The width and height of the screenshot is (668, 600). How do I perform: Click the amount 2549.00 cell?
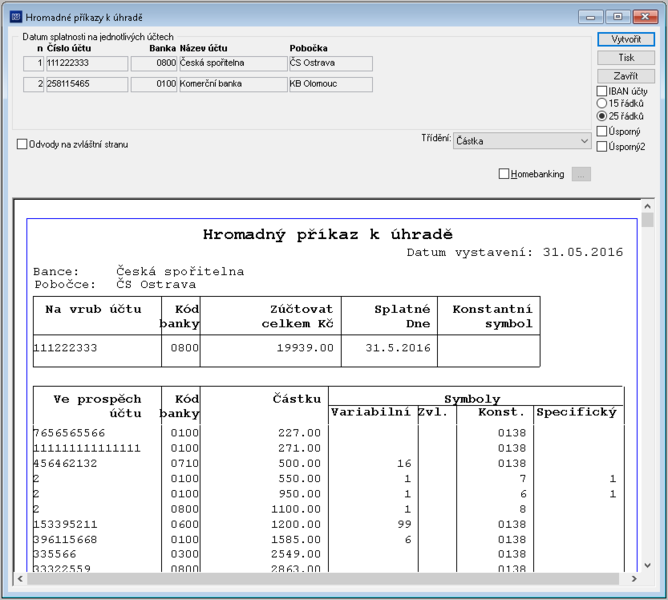point(296,554)
